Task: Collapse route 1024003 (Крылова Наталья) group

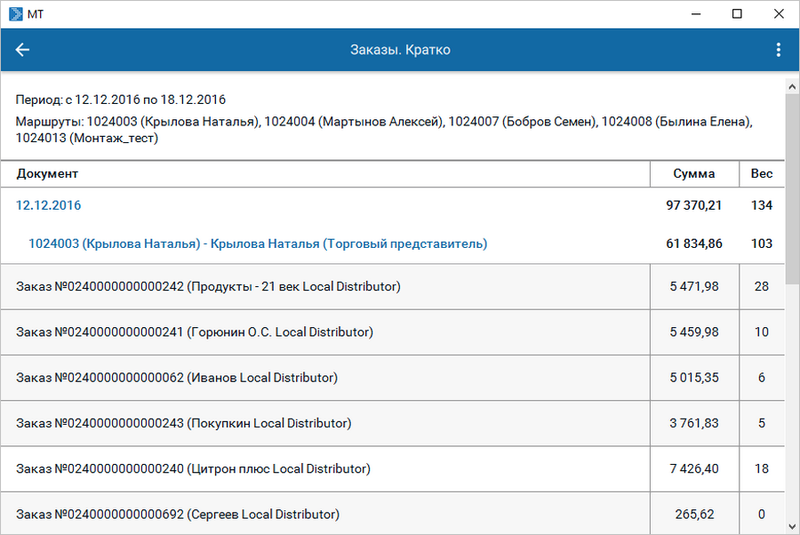Action: point(257,243)
